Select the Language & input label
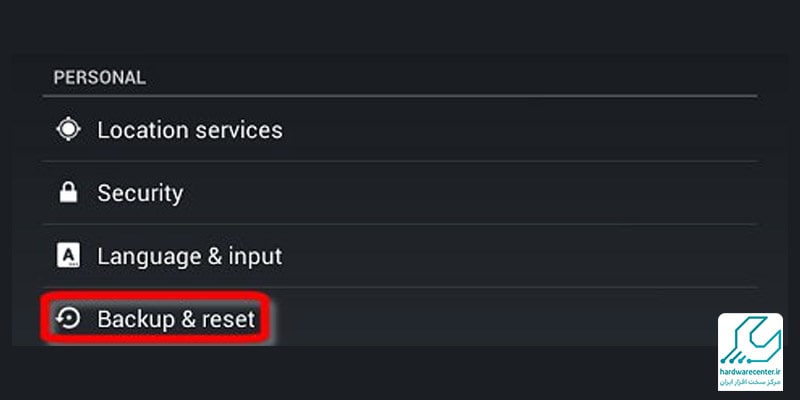Viewport: 800px width, 400px height. (189, 256)
